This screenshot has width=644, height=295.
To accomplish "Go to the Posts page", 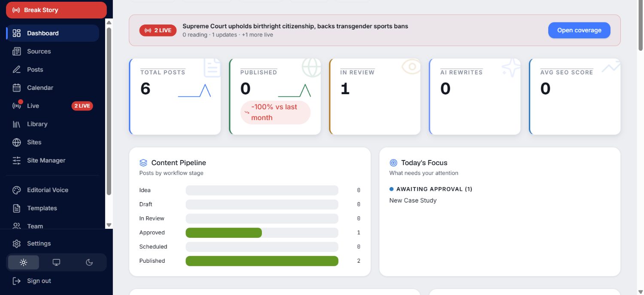I will pos(52,70).
